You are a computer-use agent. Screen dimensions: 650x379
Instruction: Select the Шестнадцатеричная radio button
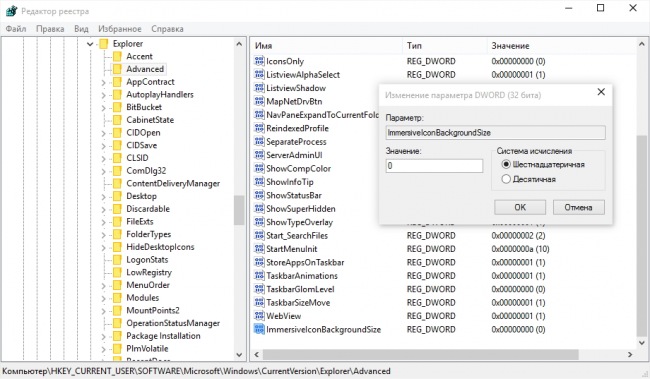coord(506,164)
